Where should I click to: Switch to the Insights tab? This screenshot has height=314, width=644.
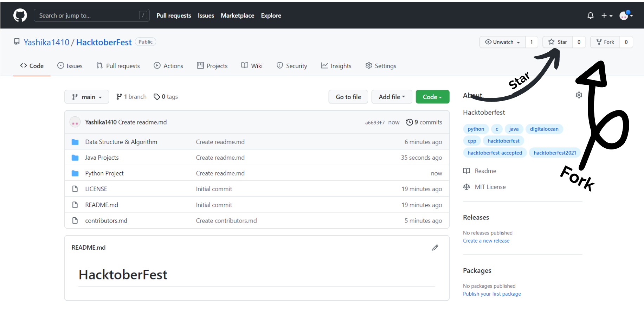(x=336, y=66)
